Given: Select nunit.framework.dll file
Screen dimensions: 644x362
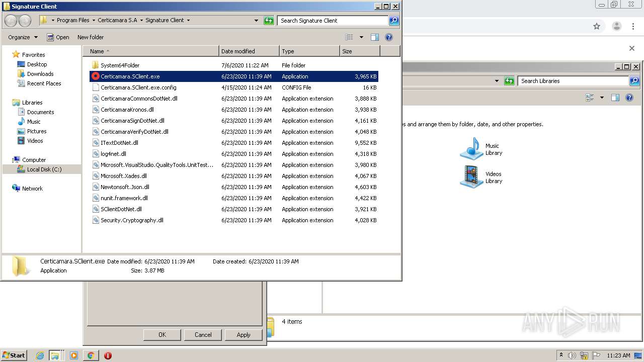Looking at the screenshot, I should (124, 198).
